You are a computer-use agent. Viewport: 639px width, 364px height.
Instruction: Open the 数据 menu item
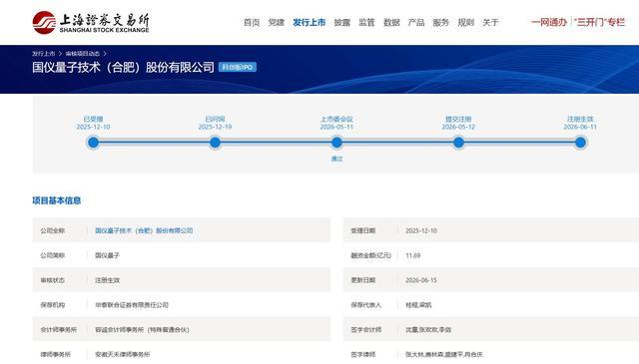(x=391, y=22)
